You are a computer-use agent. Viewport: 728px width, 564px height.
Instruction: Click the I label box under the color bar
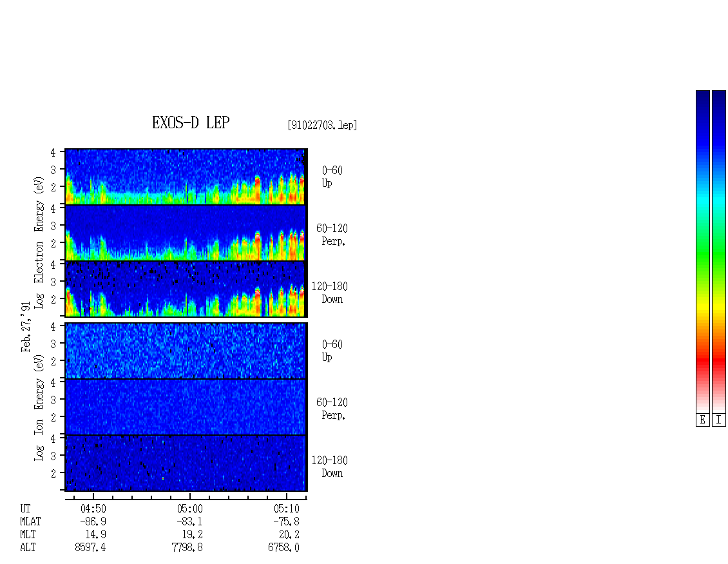(x=719, y=420)
